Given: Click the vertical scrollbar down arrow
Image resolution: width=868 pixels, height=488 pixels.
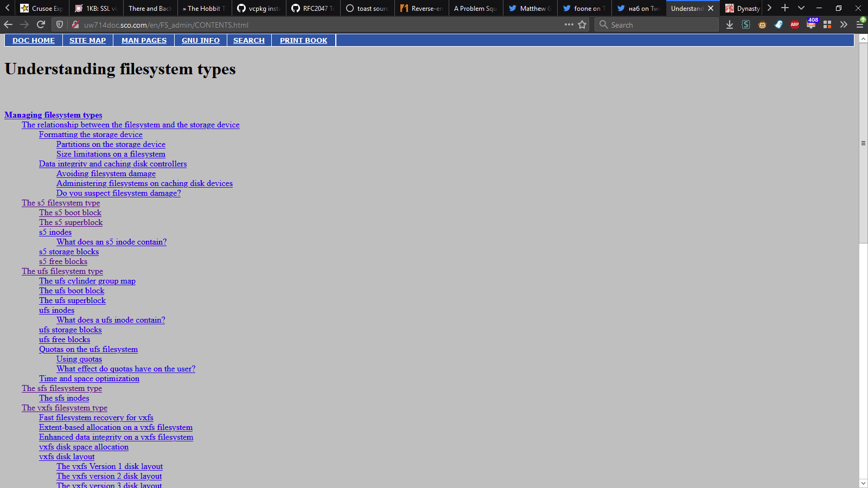Looking at the screenshot, I should tap(863, 483).
